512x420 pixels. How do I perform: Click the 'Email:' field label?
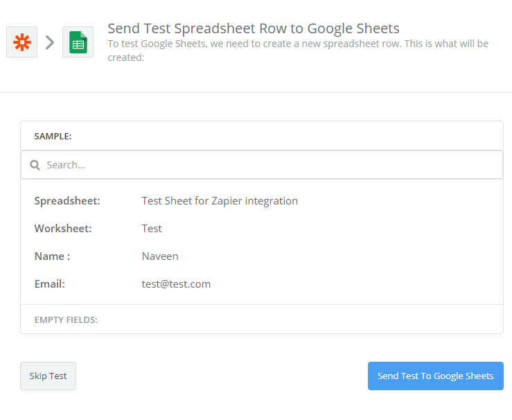point(50,284)
